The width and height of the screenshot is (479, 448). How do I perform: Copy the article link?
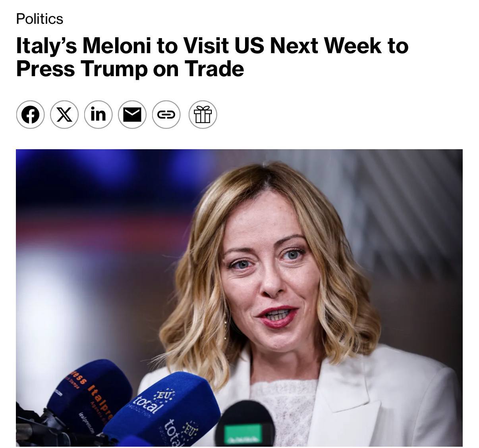pyautogui.click(x=166, y=115)
